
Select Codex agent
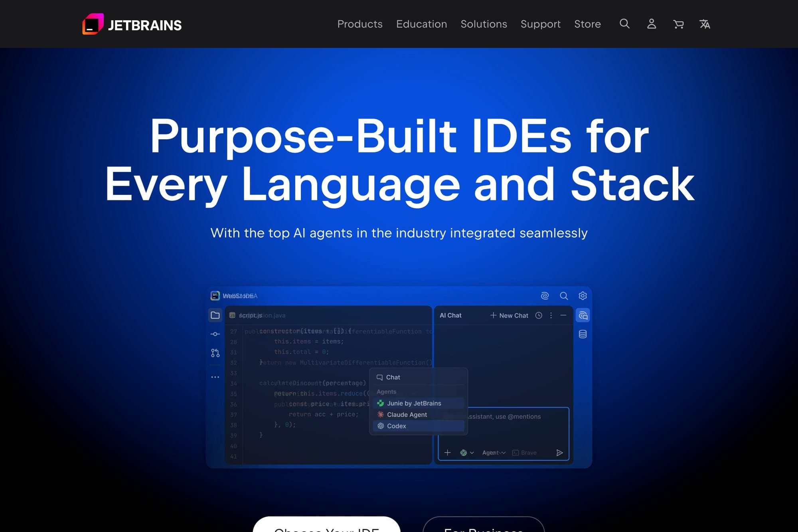coord(419,426)
